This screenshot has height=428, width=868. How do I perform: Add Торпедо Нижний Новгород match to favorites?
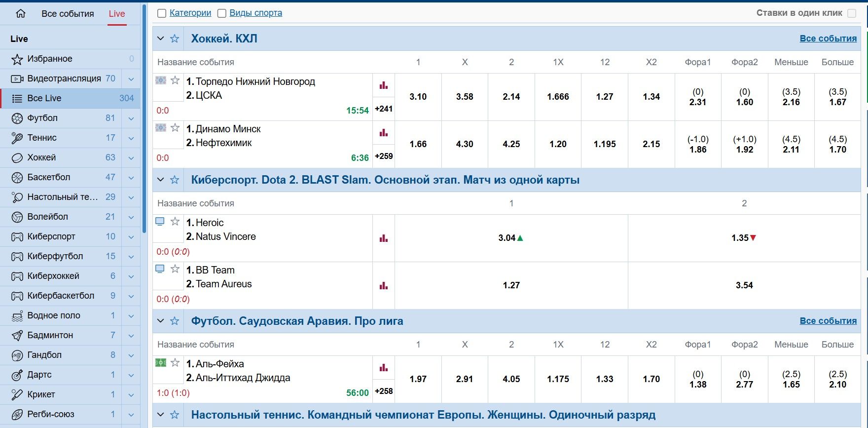(x=175, y=80)
